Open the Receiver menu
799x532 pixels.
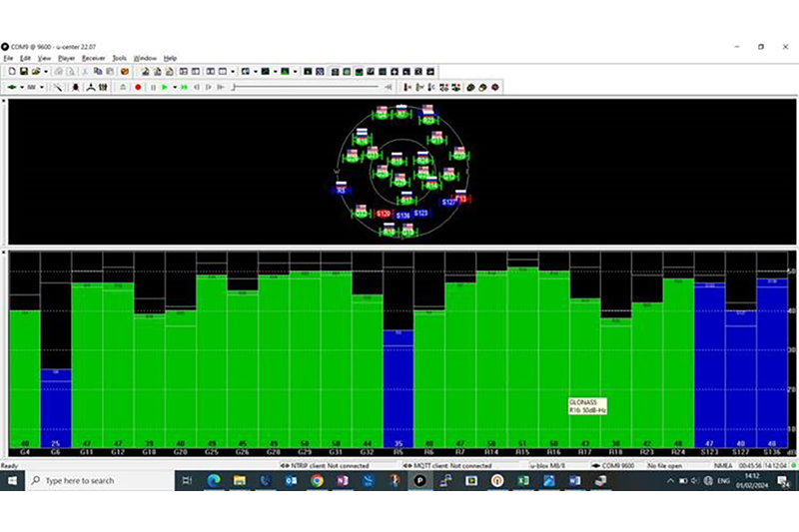tap(93, 58)
